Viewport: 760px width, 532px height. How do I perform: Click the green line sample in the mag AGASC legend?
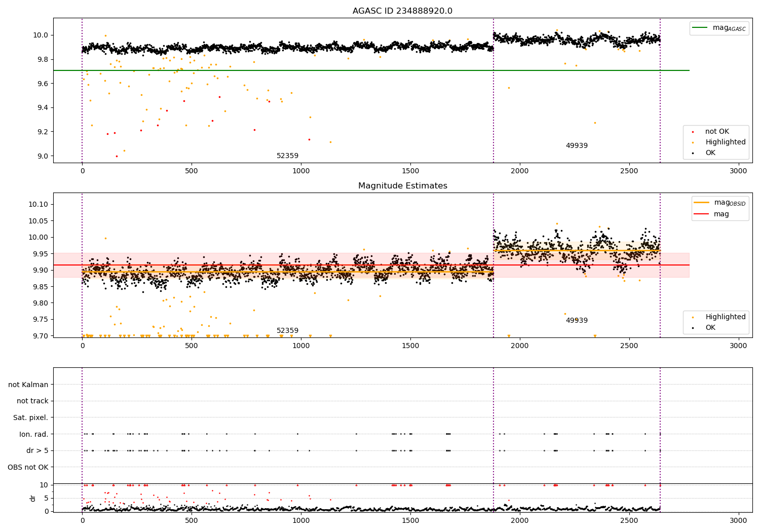tap(700, 28)
